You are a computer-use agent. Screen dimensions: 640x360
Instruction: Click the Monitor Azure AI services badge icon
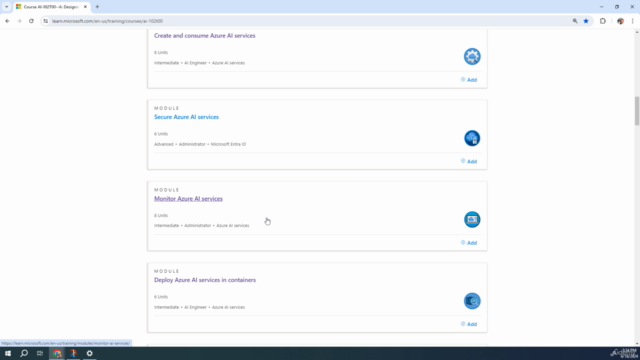point(472,219)
